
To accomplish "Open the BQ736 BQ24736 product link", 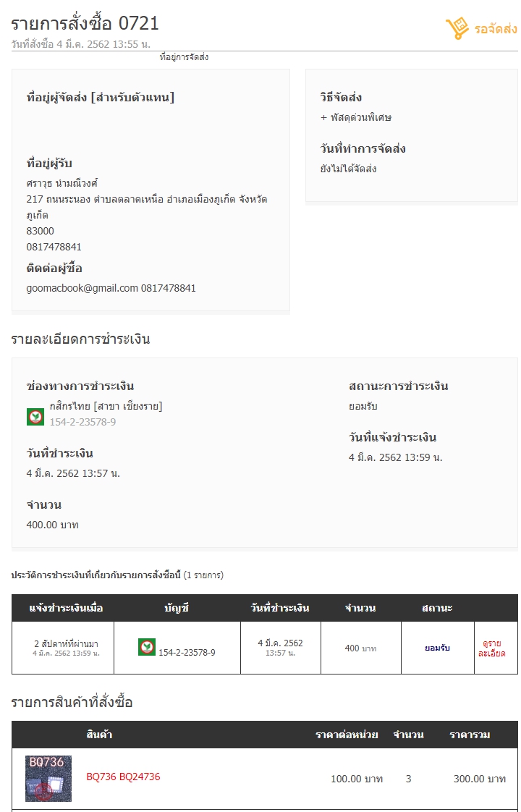I will pos(123,777).
